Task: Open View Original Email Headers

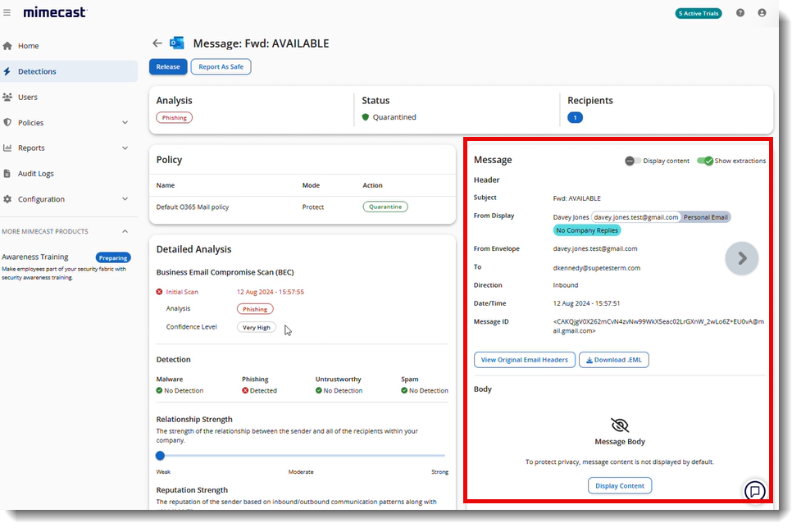Action: (524, 359)
